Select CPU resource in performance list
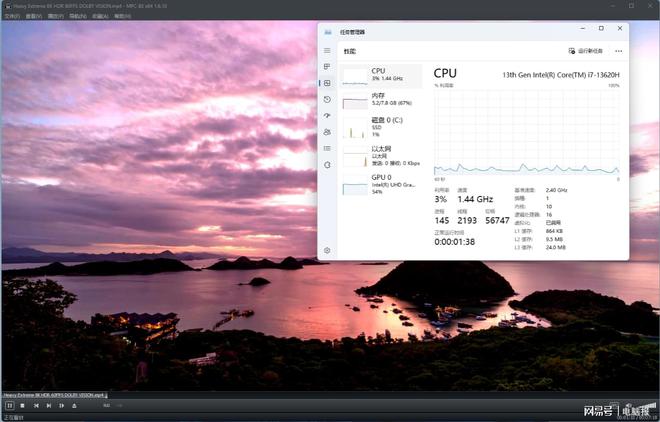Viewport: 660px width, 422px height. point(381,76)
